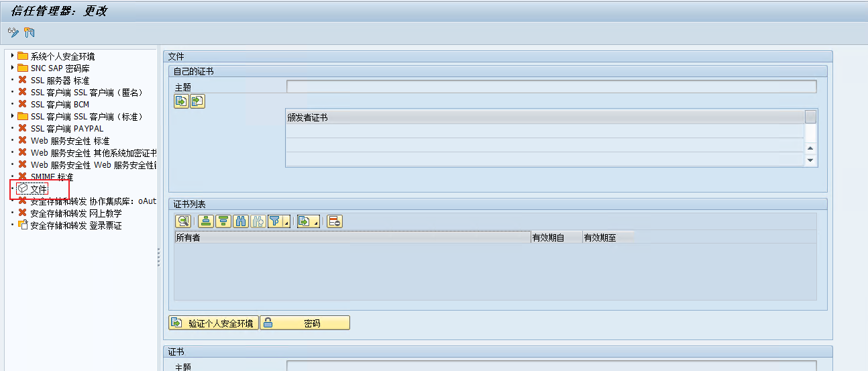Click the 验证个人安全环境 button
Image resolution: width=868 pixels, height=371 pixels.
tap(213, 323)
